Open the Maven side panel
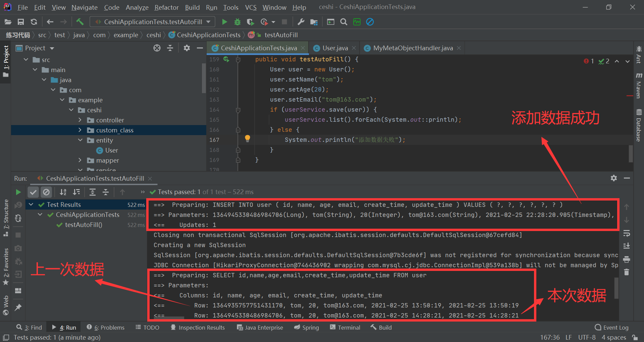The height and width of the screenshot is (342, 644). tap(639, 85)
